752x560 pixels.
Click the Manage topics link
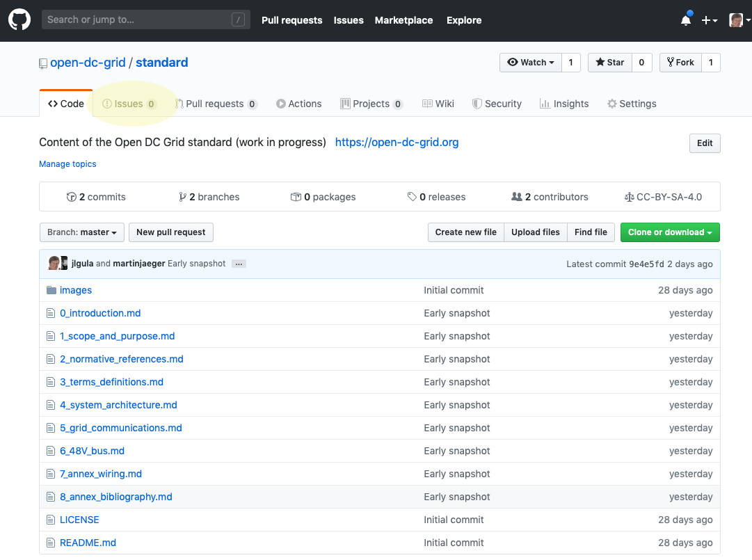67,164
